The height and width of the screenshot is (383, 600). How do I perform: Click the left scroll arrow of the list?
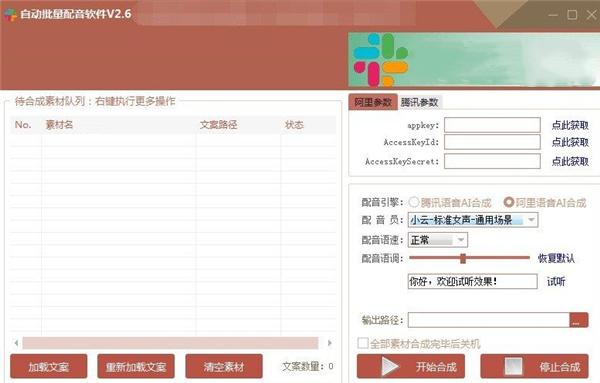coord(16,343)
